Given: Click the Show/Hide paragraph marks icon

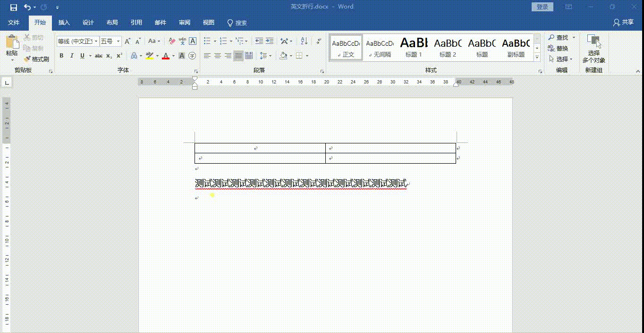Looking at the screenshot, I should click(319, 42).
